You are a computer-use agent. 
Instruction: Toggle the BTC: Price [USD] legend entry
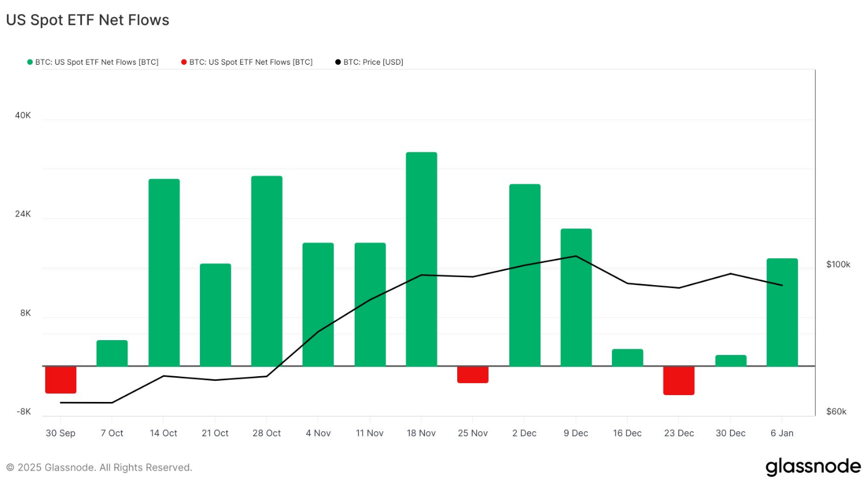pyautogui.click(x=373, y=62)
